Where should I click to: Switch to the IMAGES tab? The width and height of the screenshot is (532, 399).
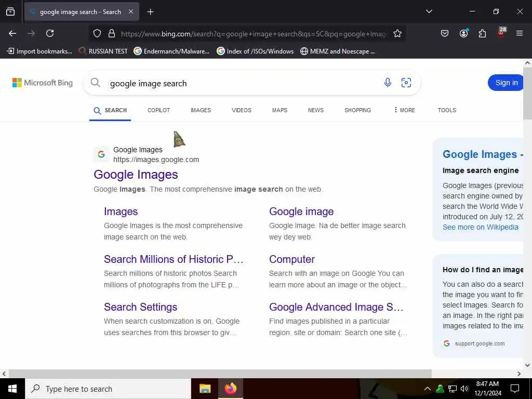click(x=201, y=110)
